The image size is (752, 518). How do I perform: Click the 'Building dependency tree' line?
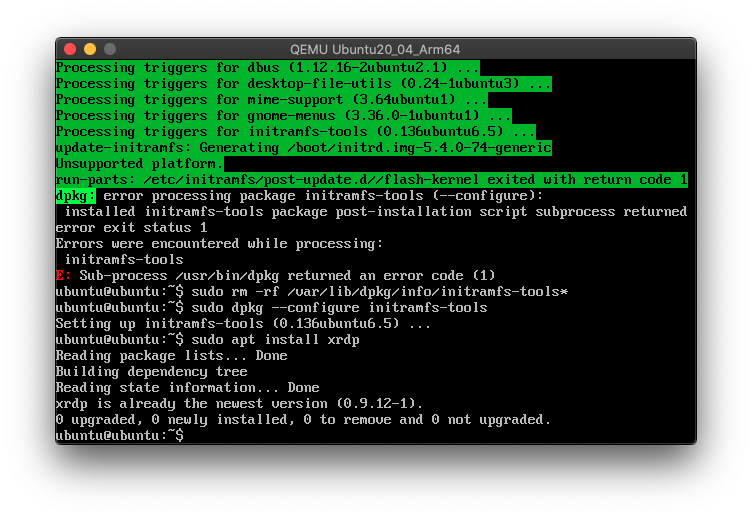pyautogui.click(x=152, y=372)
